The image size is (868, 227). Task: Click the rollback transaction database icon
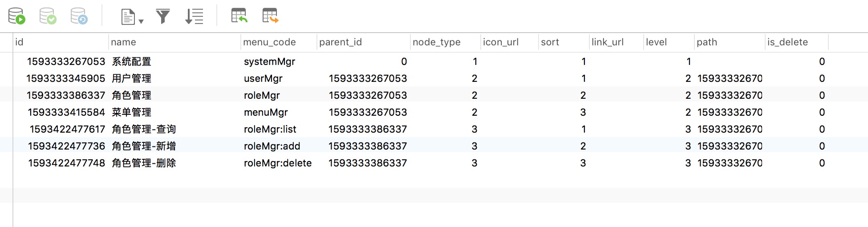(x=79, y=16)
